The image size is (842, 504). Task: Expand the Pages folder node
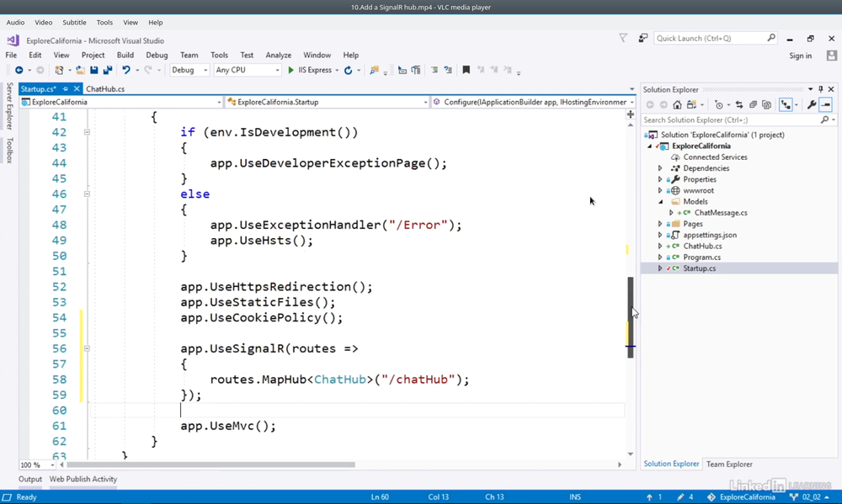(x=660, y=224)
